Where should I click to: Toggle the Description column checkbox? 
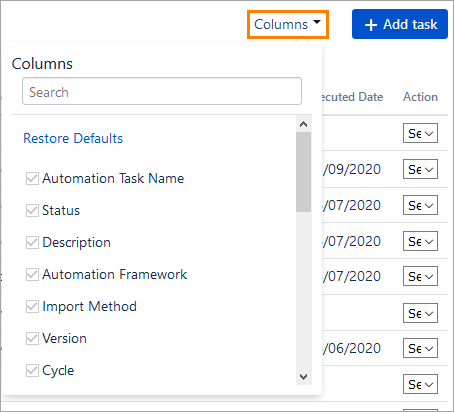coord(32,242)
